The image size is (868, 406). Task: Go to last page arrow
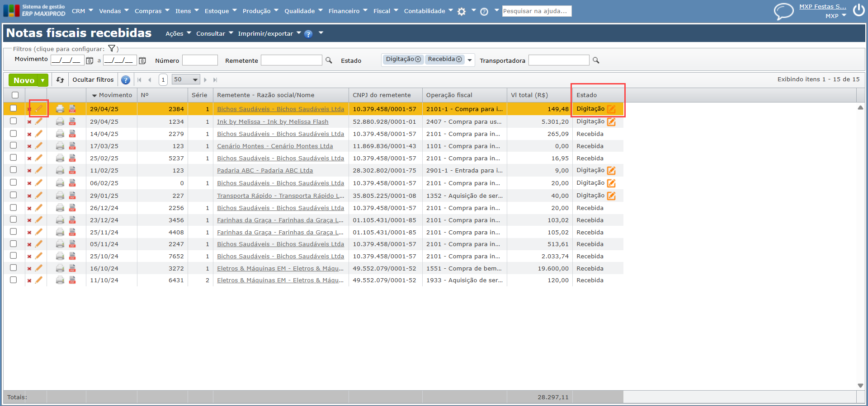point(215,80)
